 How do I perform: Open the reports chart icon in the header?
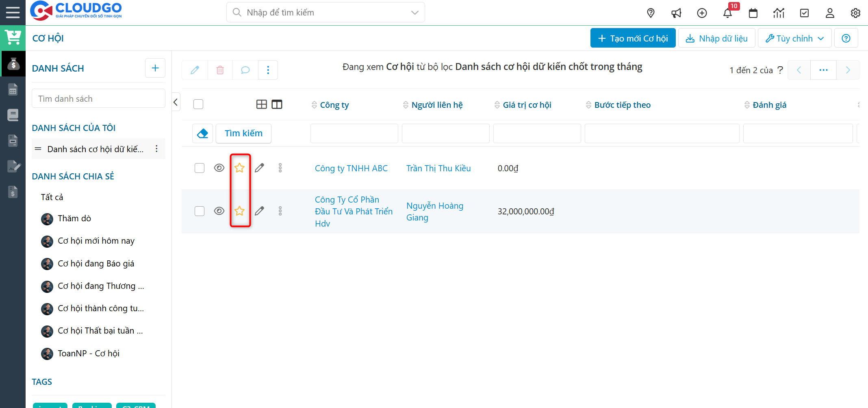click(x=779, y=13)
